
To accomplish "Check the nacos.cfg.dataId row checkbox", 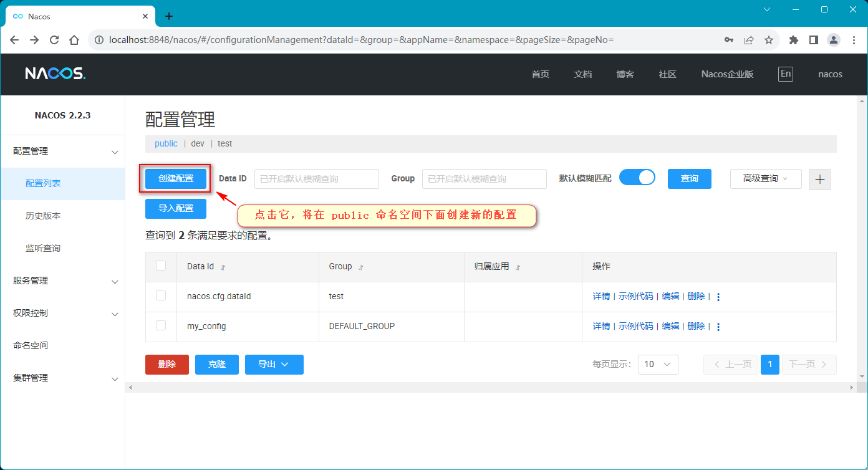I will pos(161,295).
